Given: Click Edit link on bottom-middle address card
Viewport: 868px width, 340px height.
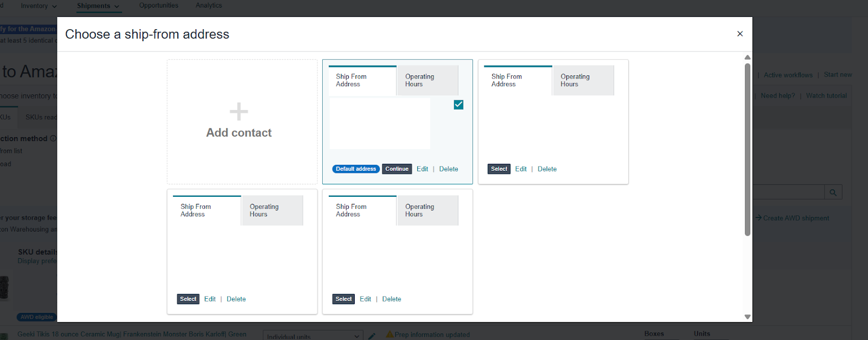Looking at the screenshot, I should [365, 299].
